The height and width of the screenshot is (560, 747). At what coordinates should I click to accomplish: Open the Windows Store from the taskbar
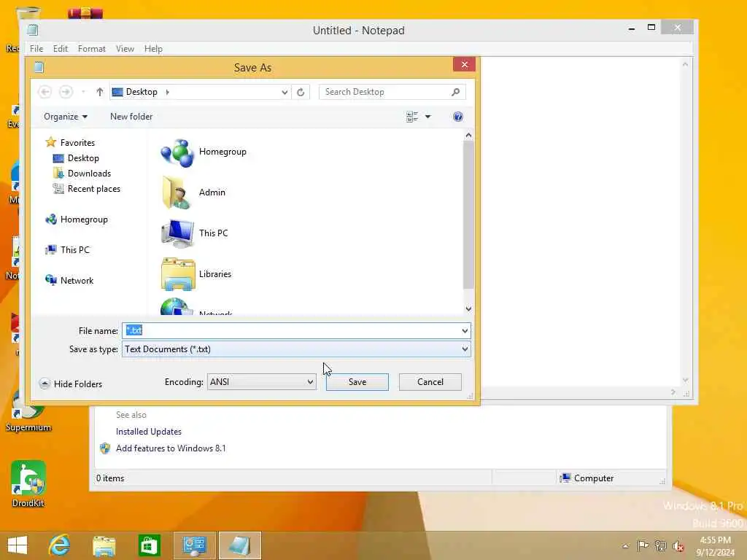(x=149, y=545)
